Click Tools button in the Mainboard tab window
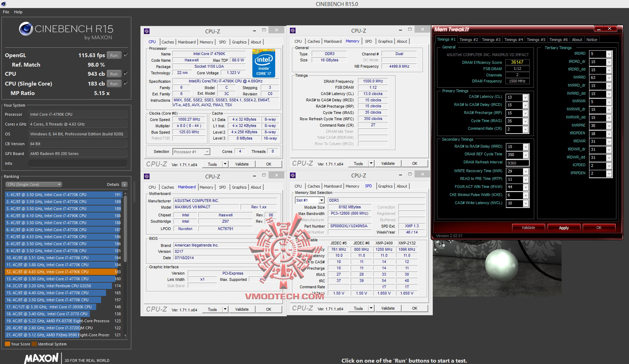 [212, 309]
